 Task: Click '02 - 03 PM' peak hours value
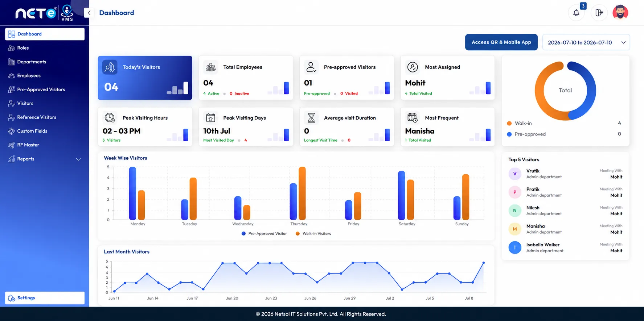tap(121, 131)
